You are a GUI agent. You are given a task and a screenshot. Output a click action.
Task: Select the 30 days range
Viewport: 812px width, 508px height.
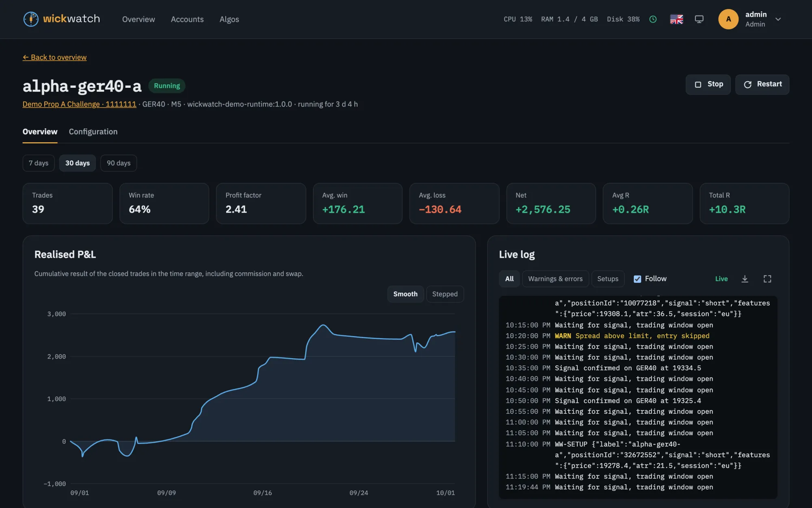point(78,163)
